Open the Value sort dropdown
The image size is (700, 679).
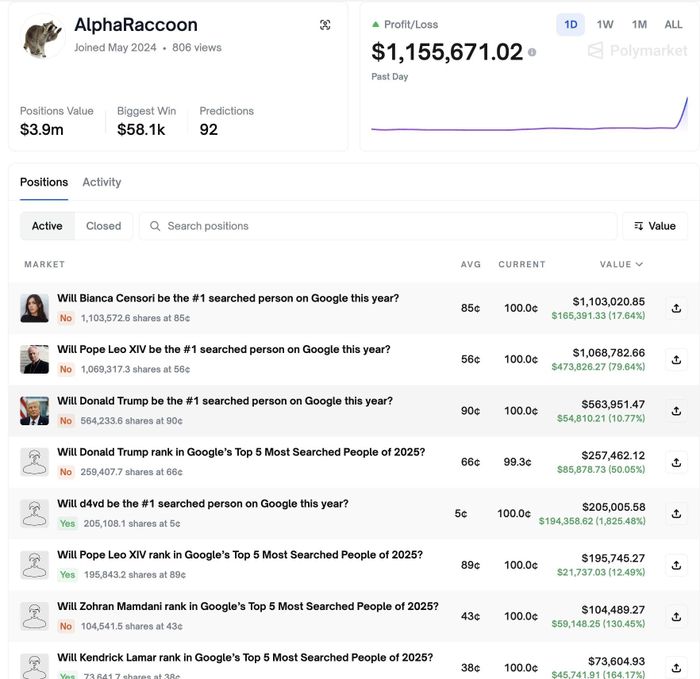click(655, 226)
